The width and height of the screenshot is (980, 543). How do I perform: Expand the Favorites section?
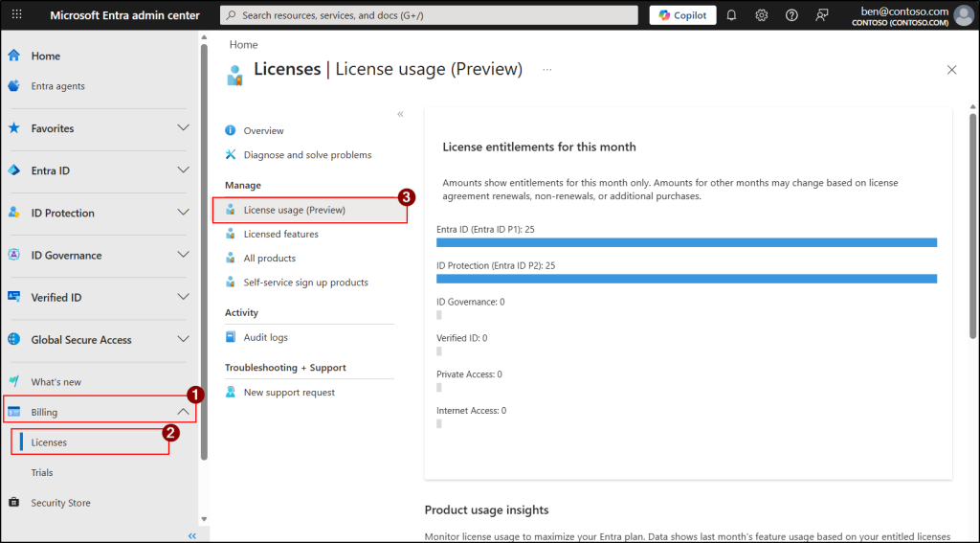tap(184, 128)
